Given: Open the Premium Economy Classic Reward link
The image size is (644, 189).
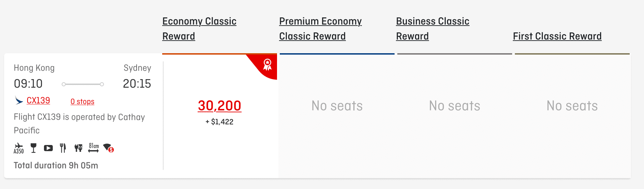Looking at the screenshot, I should tap(320, 29).
